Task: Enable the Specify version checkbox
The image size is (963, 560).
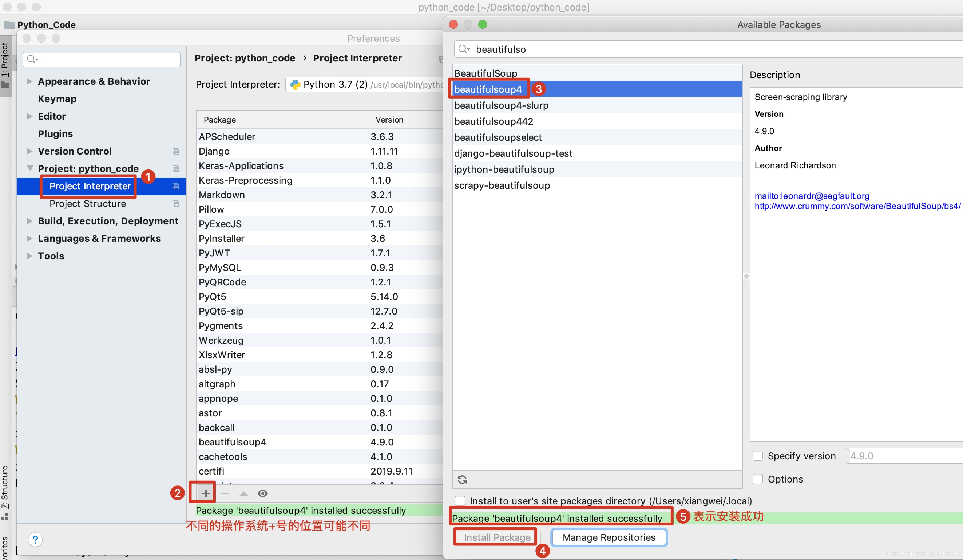Action: tap(757, 456)
